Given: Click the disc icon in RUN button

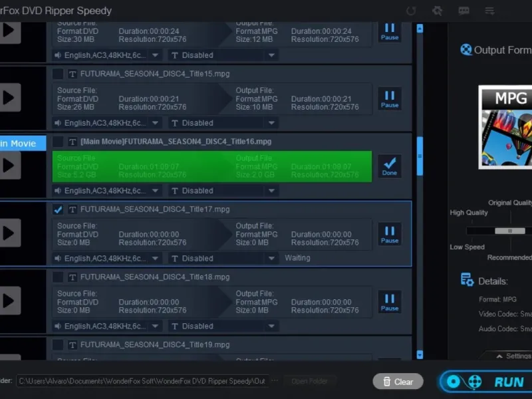Looking at the screenshot, I should (x=454, y=382).
